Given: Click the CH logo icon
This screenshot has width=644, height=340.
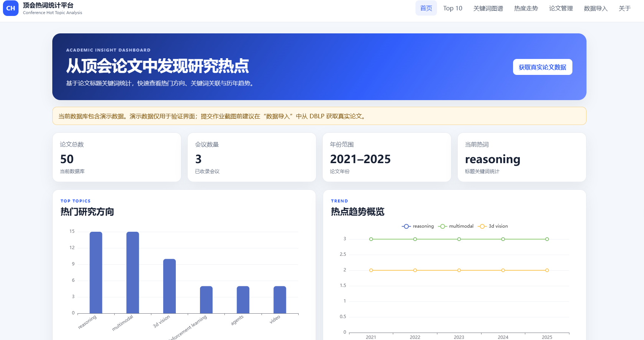Looking at the screenshot, I should click(x=11, y=8).
